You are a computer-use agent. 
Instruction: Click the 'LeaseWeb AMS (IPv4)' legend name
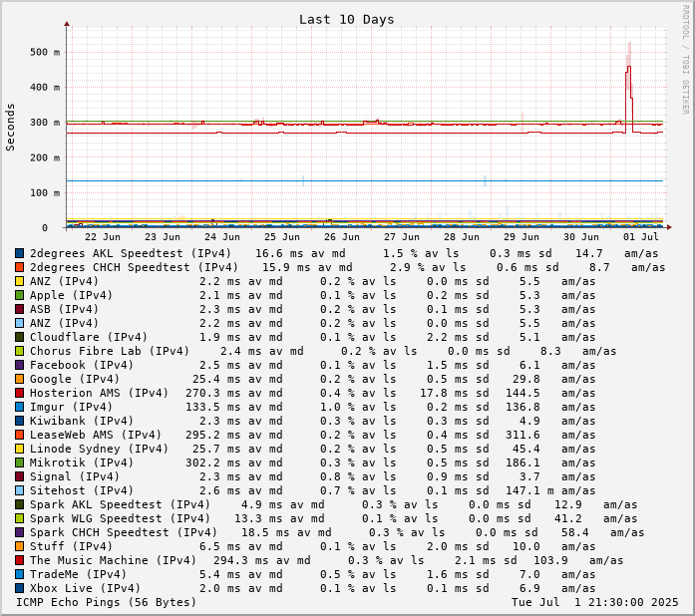tap(96, 435)
